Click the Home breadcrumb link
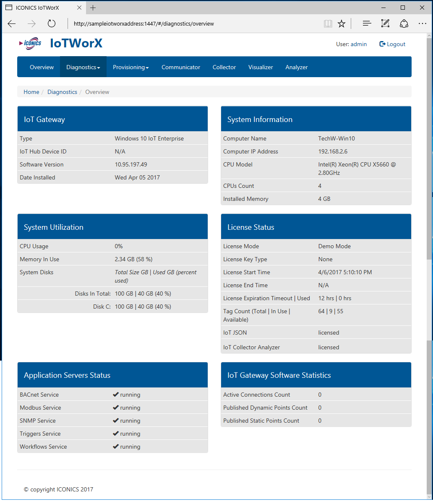This screenshot has height=504, width=433. [31, 92]
